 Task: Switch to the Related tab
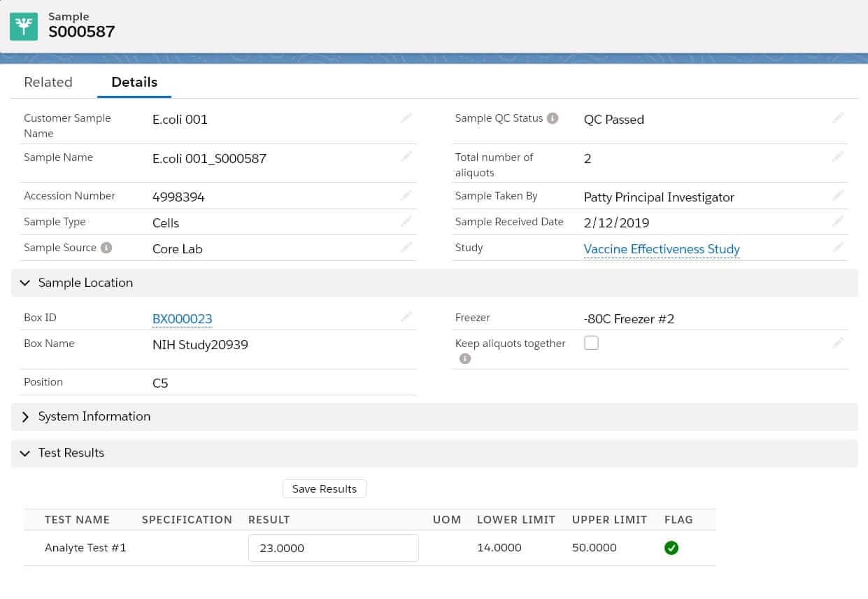point(48,82)
